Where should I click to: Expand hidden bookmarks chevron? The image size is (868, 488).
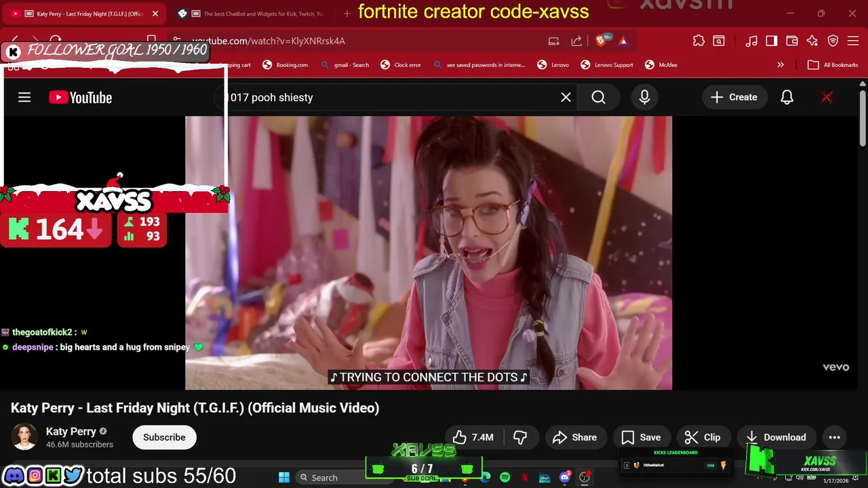[x=781, y=65]
